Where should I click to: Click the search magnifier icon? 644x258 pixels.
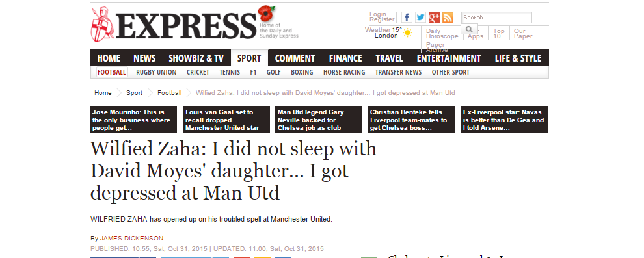469,29
